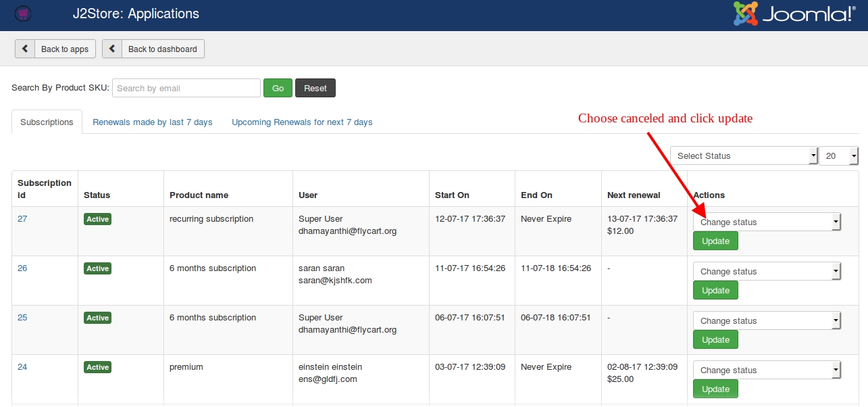Expand Change status dropdown for subscription 24
This screenshot has height=407, width=868.
click(x=767, y=370)
